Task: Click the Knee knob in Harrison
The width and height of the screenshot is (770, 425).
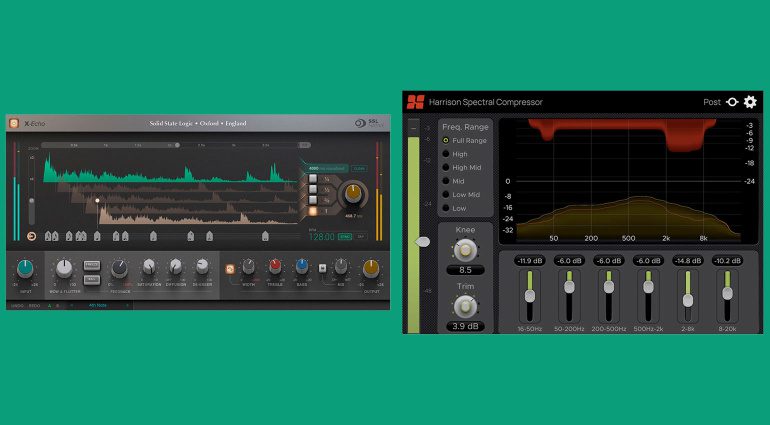Action: click(x=465, y=250)
